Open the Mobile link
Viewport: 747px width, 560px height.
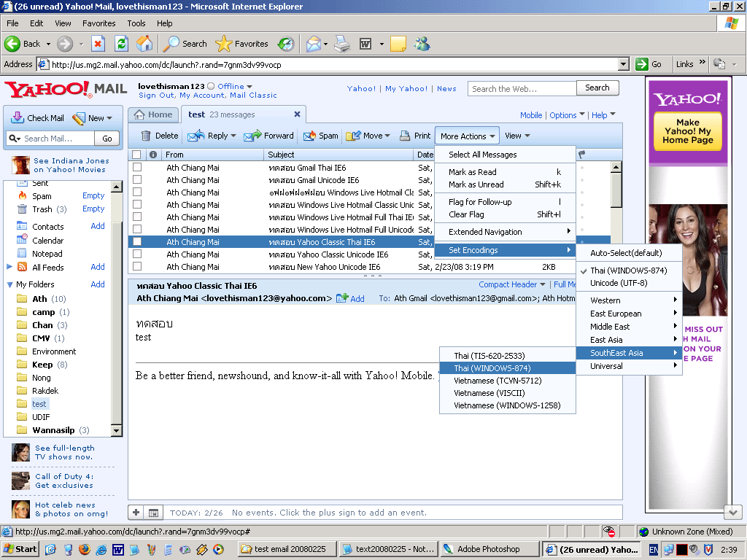531,114
